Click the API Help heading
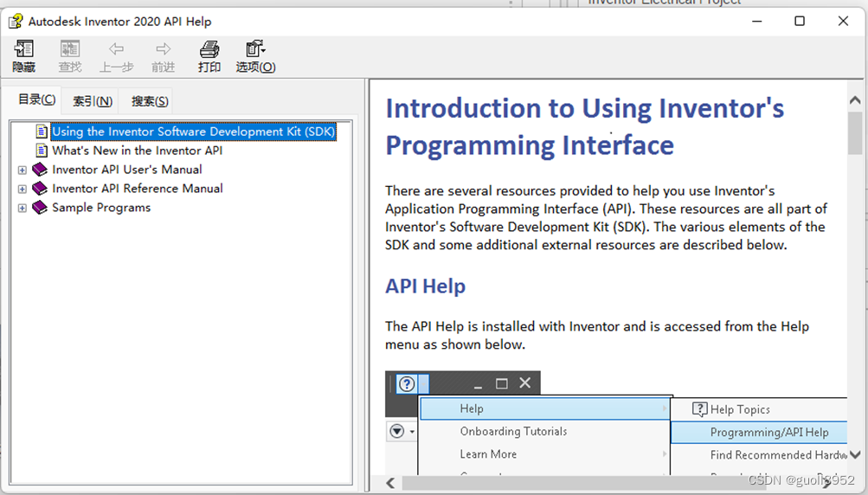Viewport: 868px width, 495px height. click(425, 286)
